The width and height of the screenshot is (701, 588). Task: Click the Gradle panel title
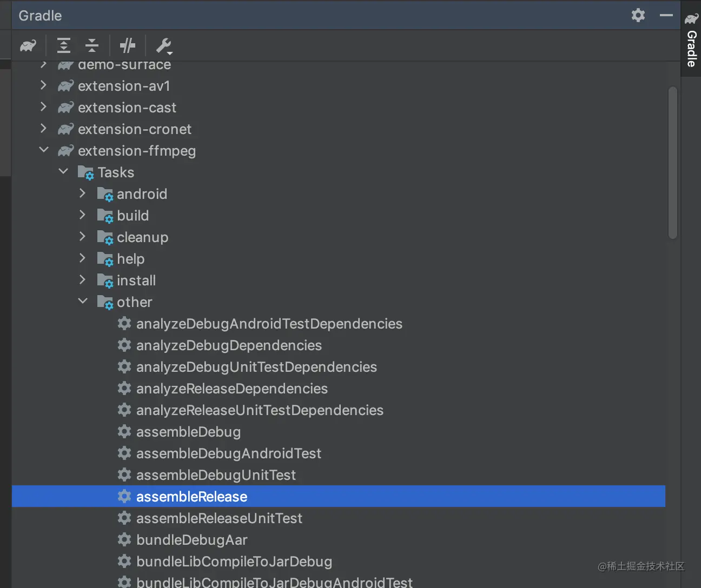40,16
